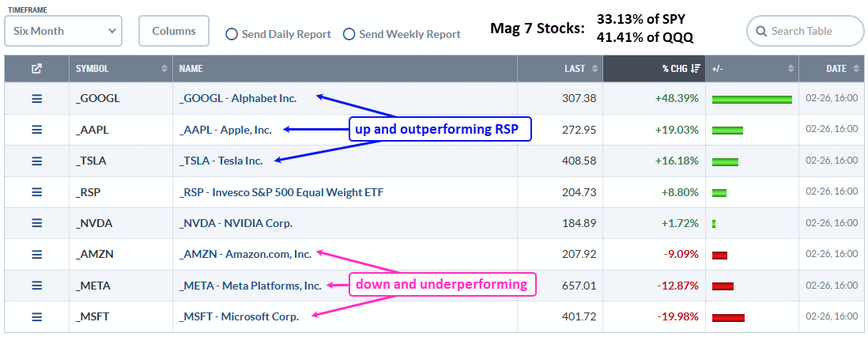This screenshot has width=868, height=337.
Task: Click the green +/- bar for _GOOGL
Action: pos(751,99)
